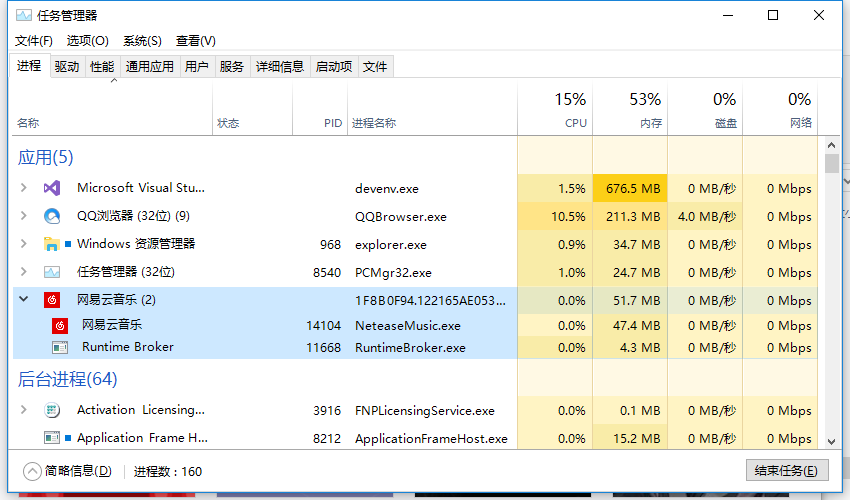Click the 结束任务(E) button
The height and width of the screenshot is (500, 850).
point(787,470)
